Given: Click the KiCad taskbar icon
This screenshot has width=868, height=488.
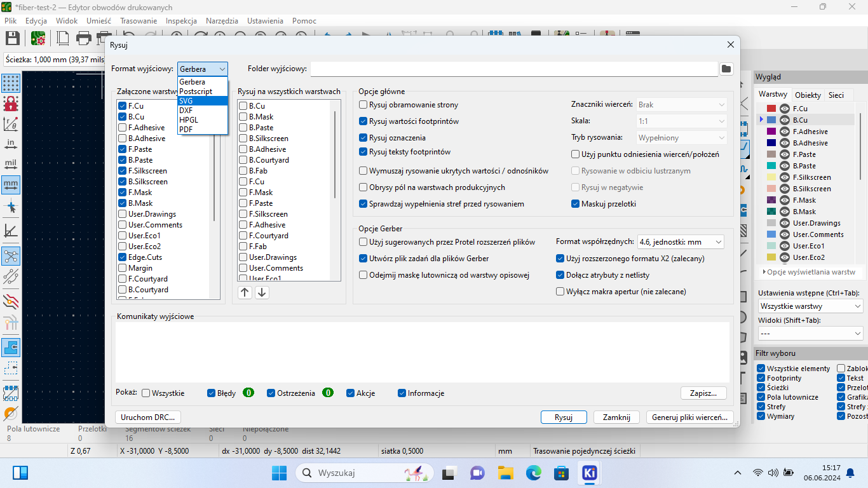Looking at the screenshot, I should pyautogui.click(x=589, y=473).
